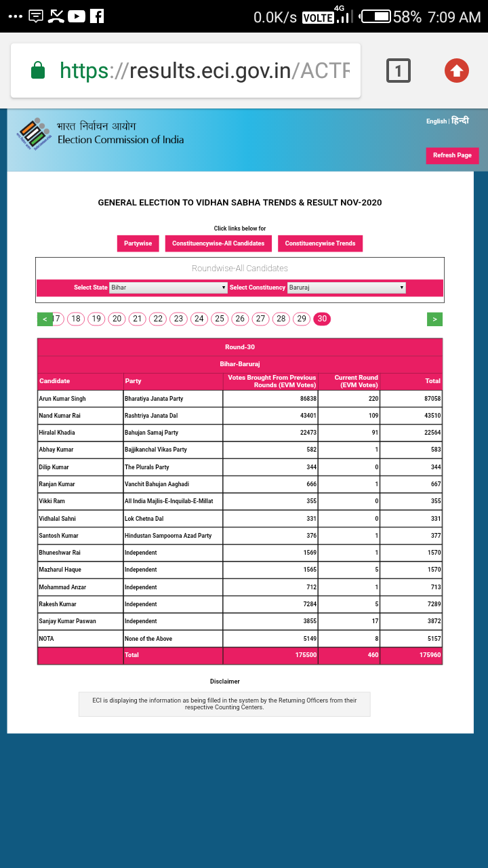Viewport: 488px width, 868px height.
Task: Click candidate name Mazharul Haque
Action: click(60, 570)
